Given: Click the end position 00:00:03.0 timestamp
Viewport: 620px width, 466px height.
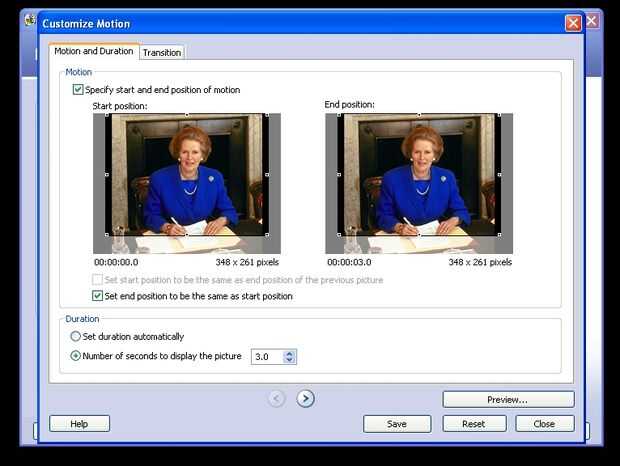Looking at the screenshot, I should (x=349, y=262).
